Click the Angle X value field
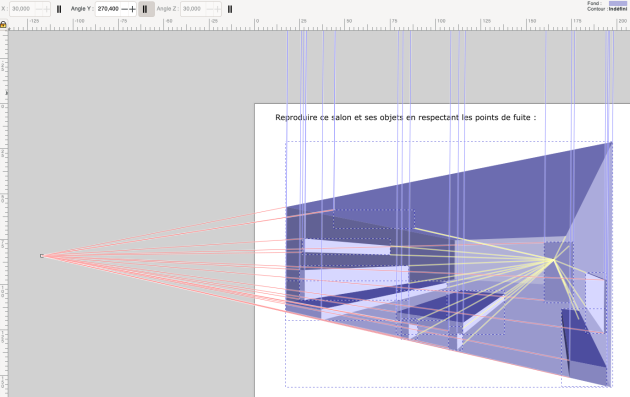 [x=22, y=9]
